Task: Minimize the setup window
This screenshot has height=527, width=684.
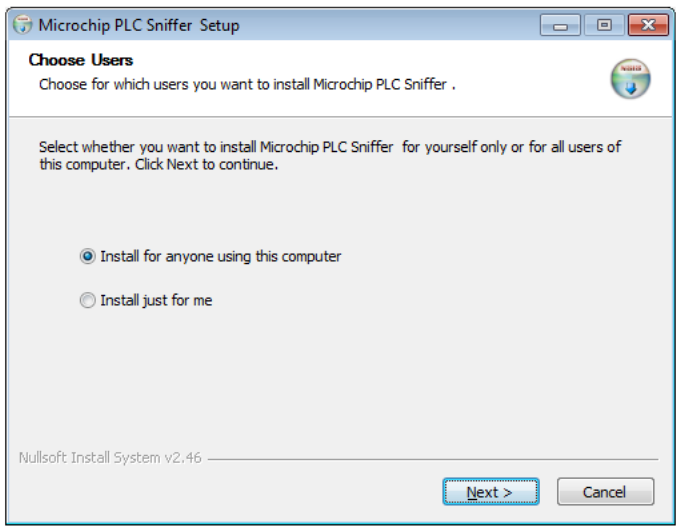Action: click(562, 25)
